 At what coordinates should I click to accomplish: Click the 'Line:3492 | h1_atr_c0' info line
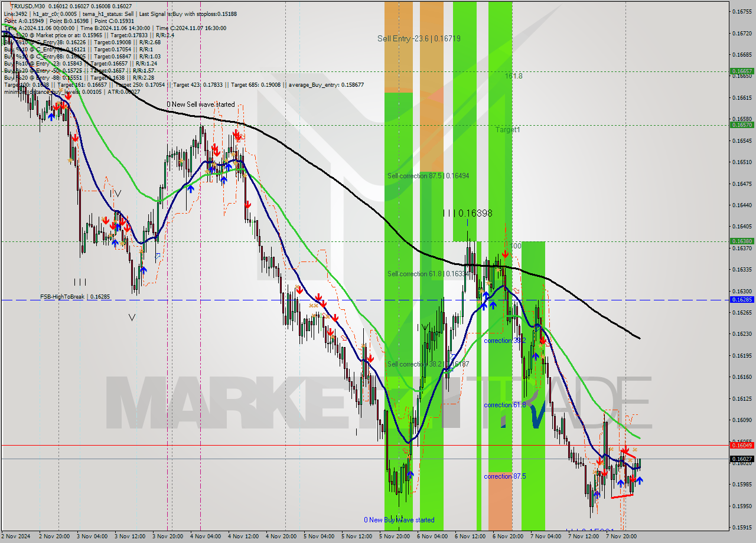coord(120,14)
